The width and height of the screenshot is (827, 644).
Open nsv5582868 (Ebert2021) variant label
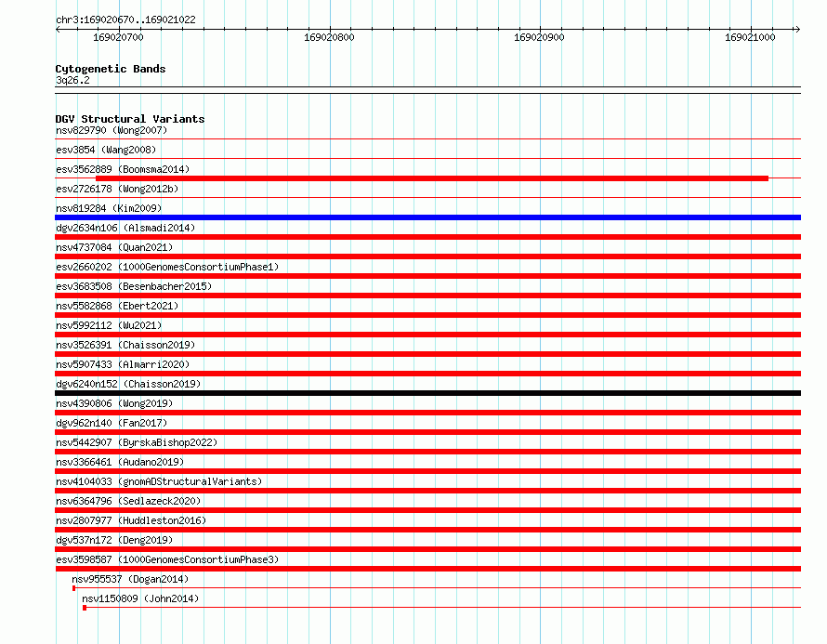click(117, 306)
